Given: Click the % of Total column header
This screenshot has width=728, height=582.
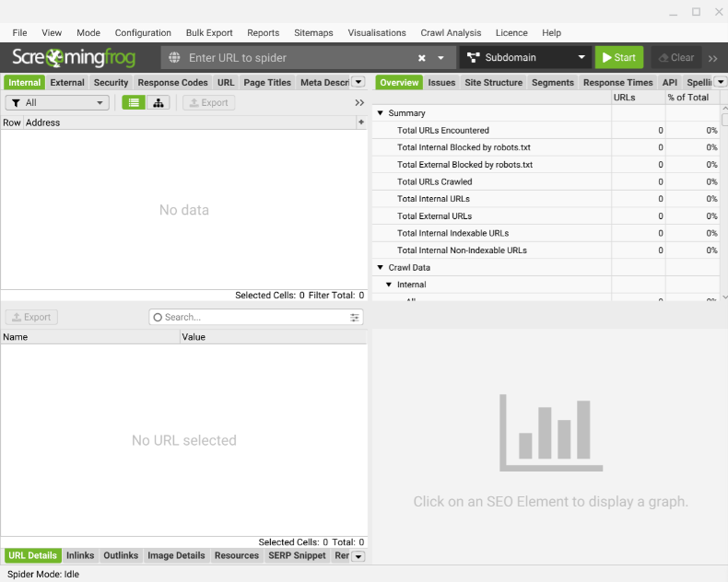Looking at the screenshot, I should coord(692,98).
